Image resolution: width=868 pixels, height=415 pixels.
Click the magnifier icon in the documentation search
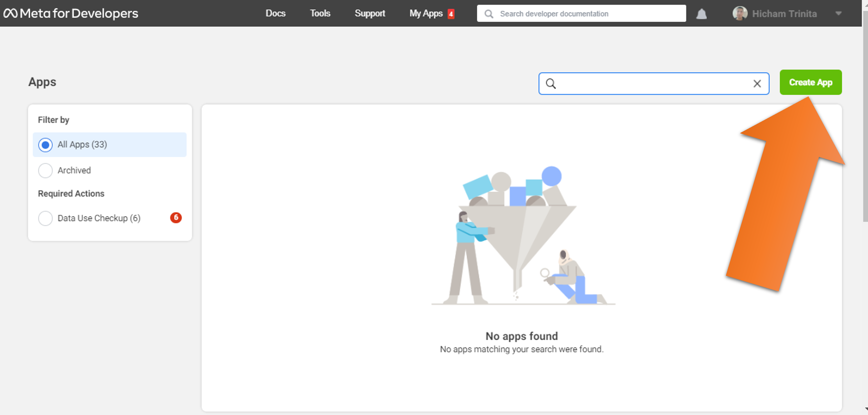(x=489, y=14)
